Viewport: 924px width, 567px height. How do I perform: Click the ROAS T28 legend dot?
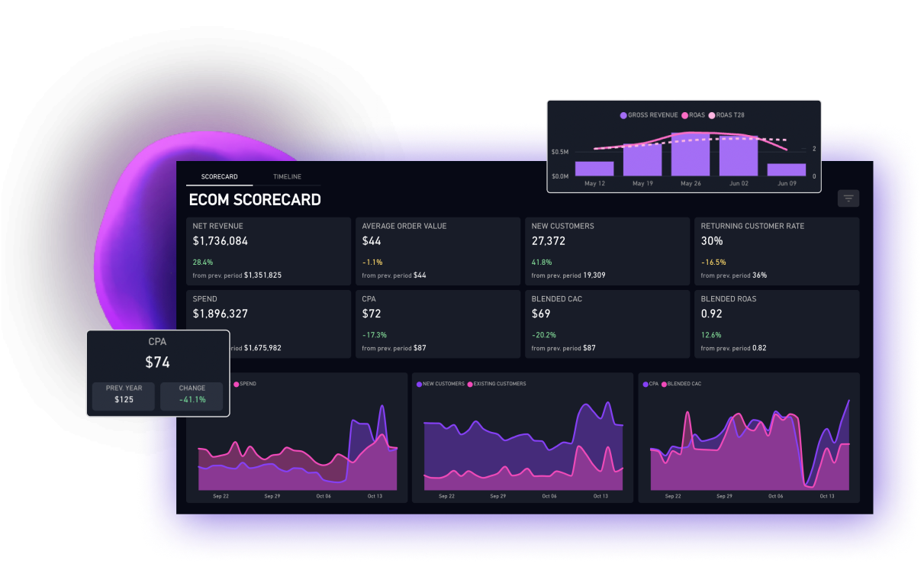click(710, 114)
